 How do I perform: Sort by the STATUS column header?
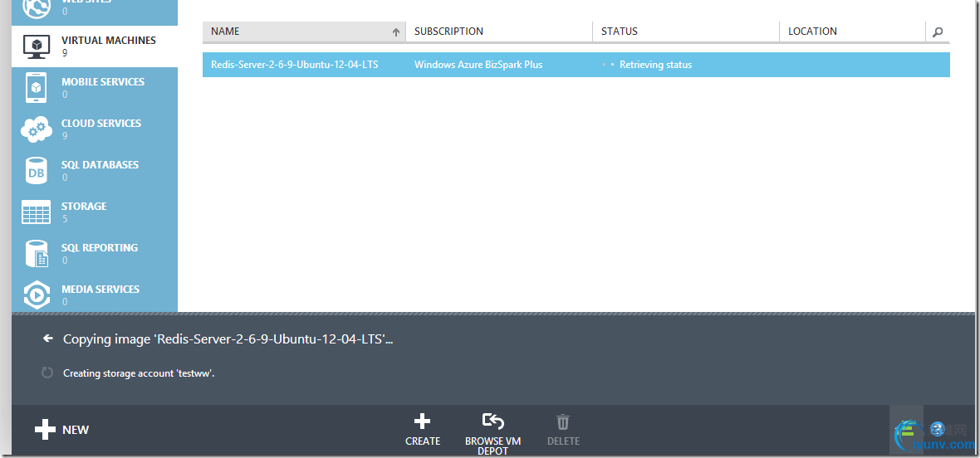pyautogui.click(x=686, y=32)
